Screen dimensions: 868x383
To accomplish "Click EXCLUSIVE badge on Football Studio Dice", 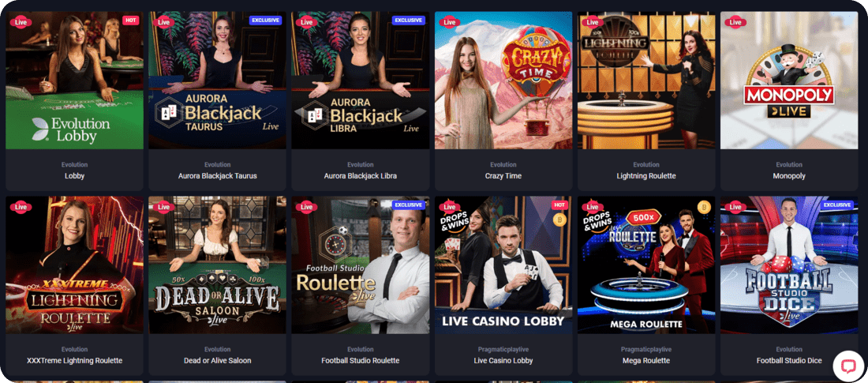I will (837, 205).
